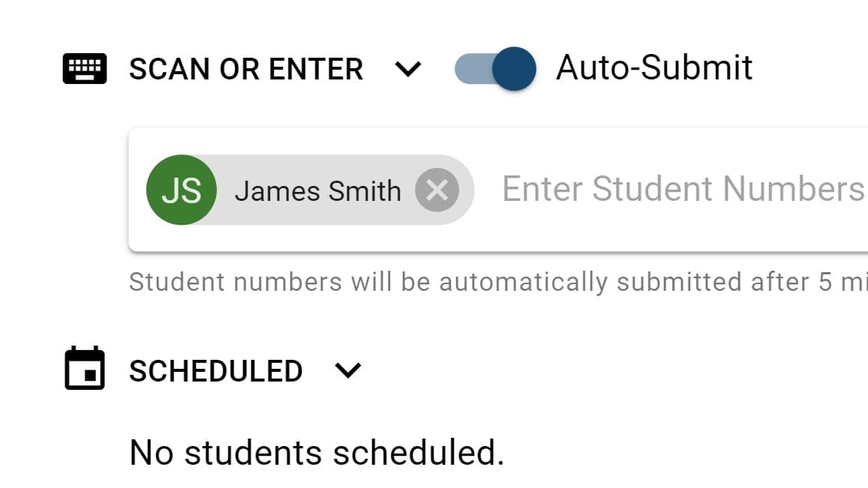Select the SCAN OR ENTER heading
The image size is (868, 488).
[246, 69]
